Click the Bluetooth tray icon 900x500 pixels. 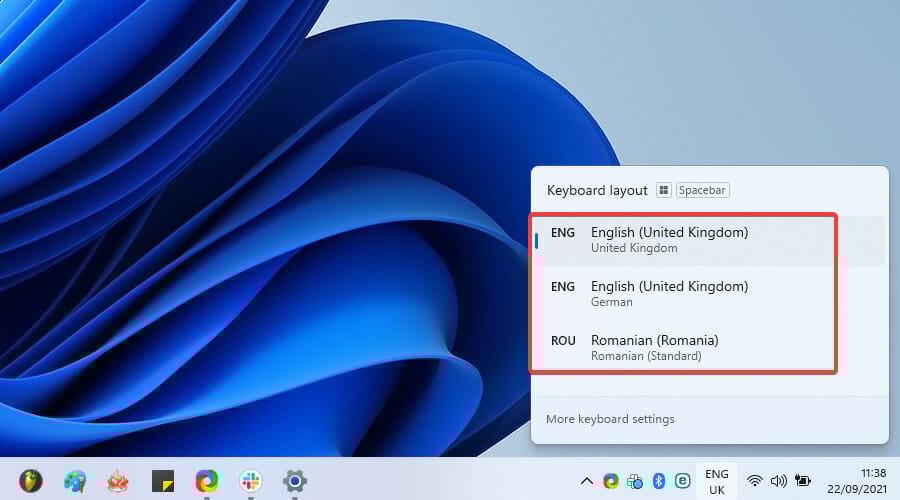coord(659,481)
